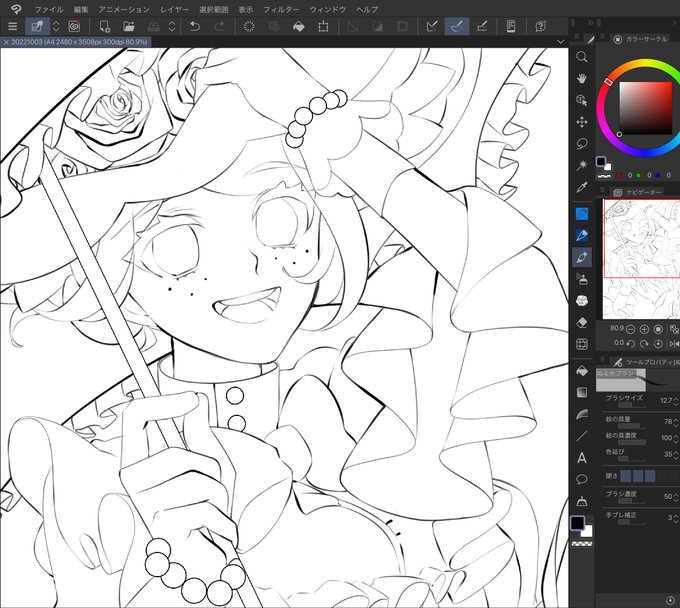The height and width of the screenshot is (608, 680).
Task: Open the レイヤー (Layer) menu
Action: click(174, 9)
